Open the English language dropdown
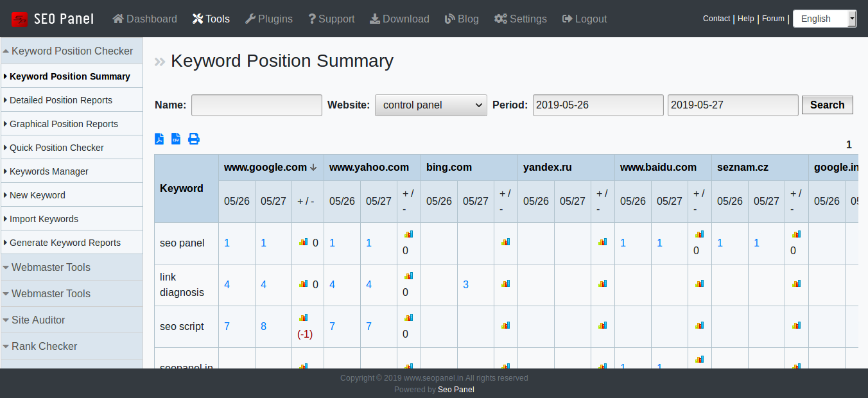Screen dimensions: 868x398 click(x=824, y=19)
